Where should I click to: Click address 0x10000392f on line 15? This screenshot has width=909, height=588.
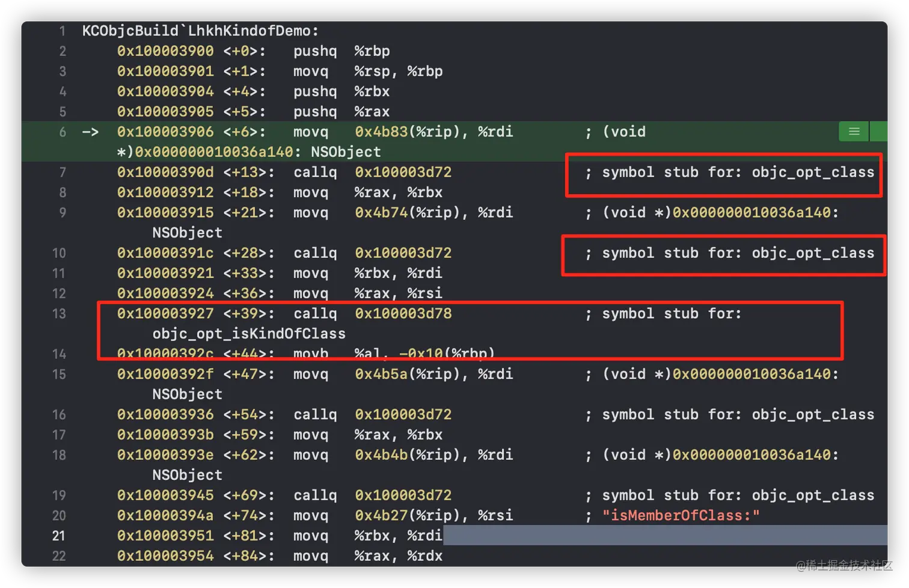pyautogui.click(x=165, y=374)
